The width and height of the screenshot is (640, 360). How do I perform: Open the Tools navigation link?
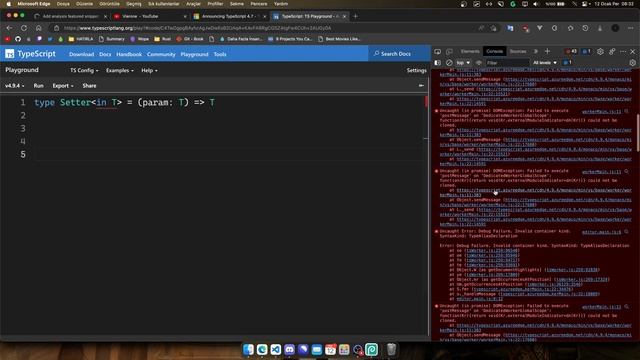click(220, 54)
